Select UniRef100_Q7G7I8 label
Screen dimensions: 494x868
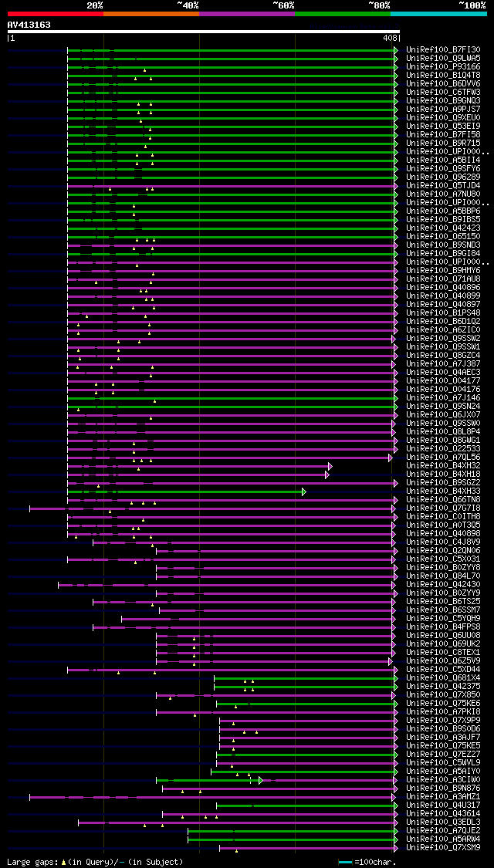click(x=443, y=508)
